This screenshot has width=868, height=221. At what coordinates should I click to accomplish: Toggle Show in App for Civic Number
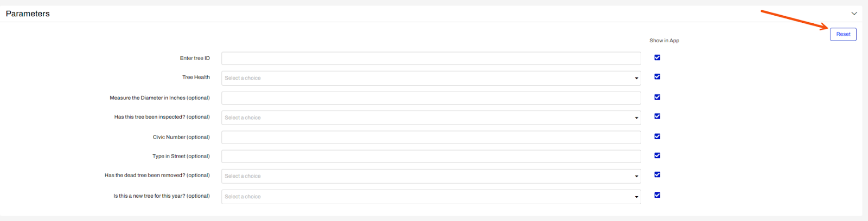[657, 136]
